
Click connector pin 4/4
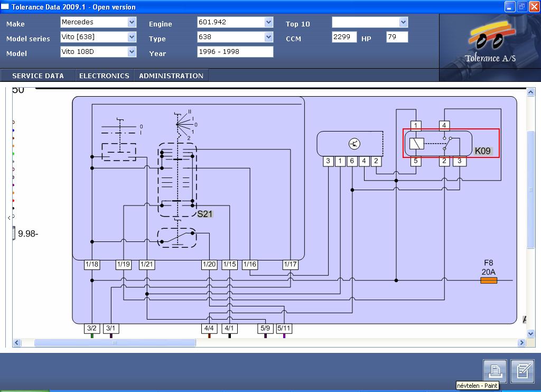(209, 329)
